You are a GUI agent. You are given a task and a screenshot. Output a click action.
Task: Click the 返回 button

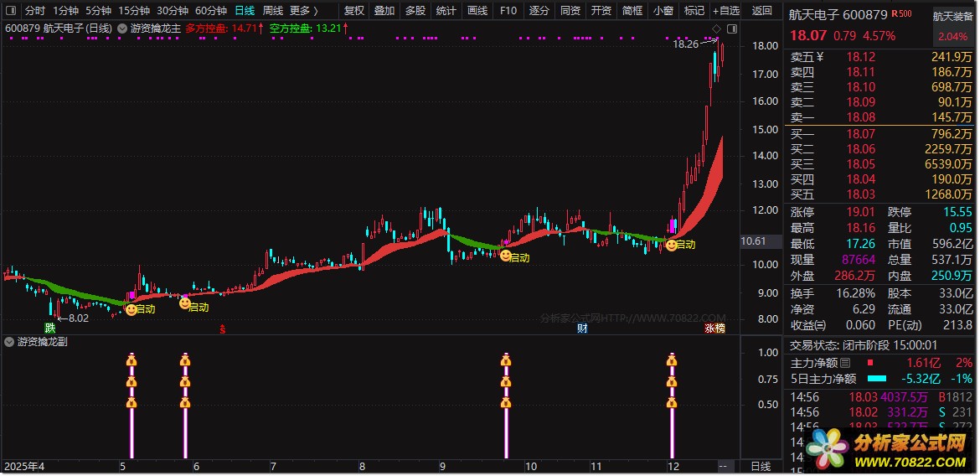[762, 11]
